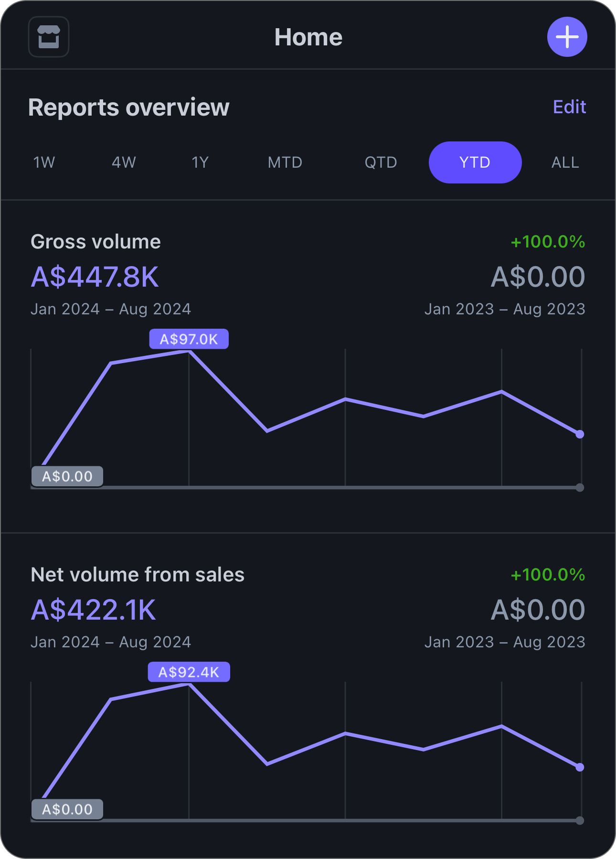Tap the purple plus create button
The width and height of the screenshot is (616, 859).
(567, 37)
